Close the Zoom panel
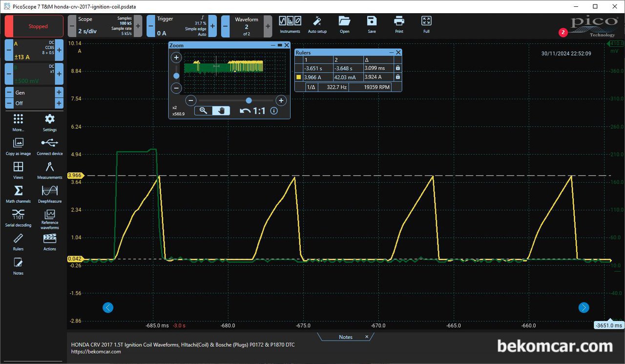625x364 pixels. (287, 45)
